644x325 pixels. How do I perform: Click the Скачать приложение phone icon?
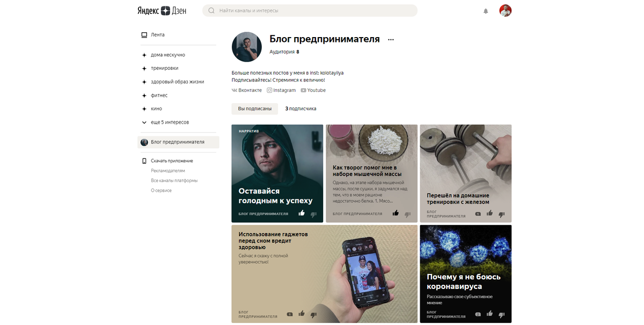144,161
